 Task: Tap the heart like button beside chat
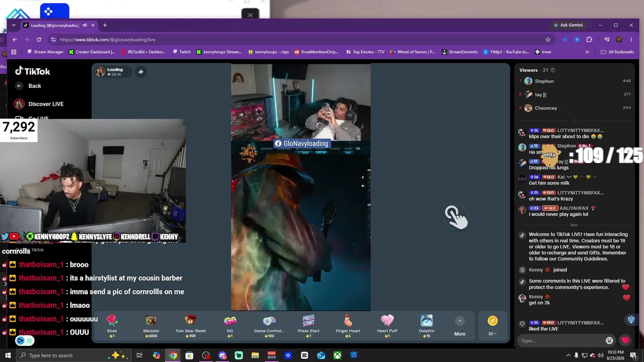625,340
